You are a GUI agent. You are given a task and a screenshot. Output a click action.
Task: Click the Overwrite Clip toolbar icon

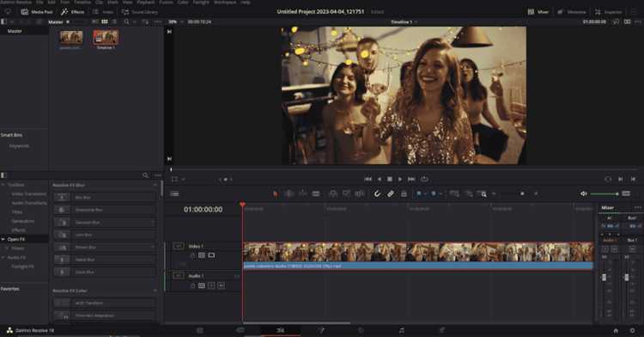pos(346,193)
